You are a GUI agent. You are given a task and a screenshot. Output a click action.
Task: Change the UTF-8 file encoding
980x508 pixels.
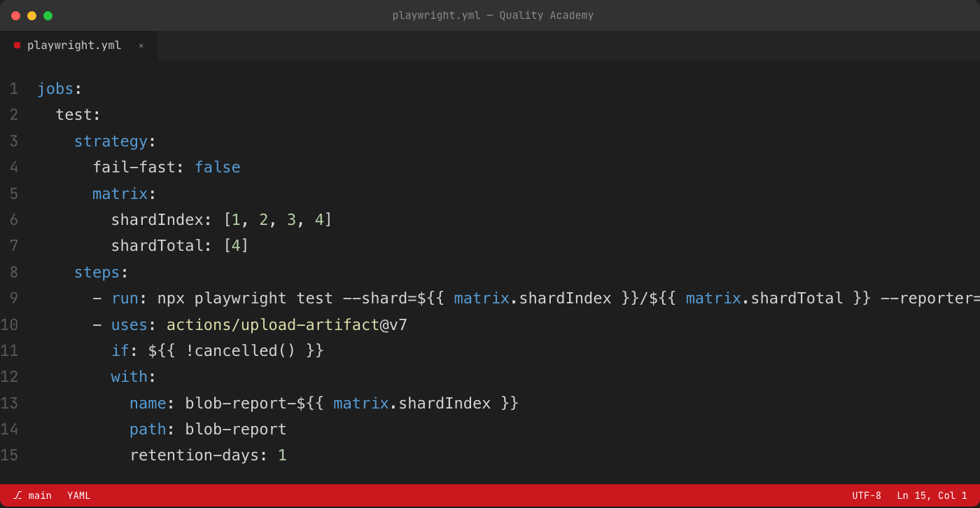(867, 495)
